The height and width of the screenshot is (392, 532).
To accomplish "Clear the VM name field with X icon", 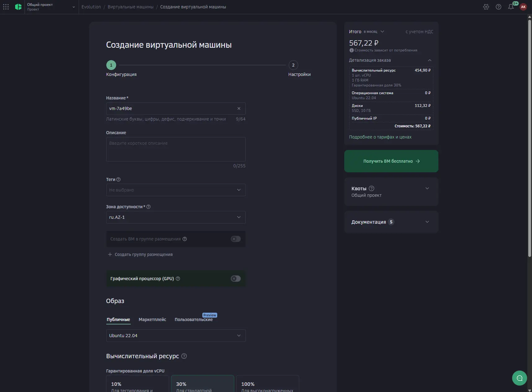I will tap(239, 108).
